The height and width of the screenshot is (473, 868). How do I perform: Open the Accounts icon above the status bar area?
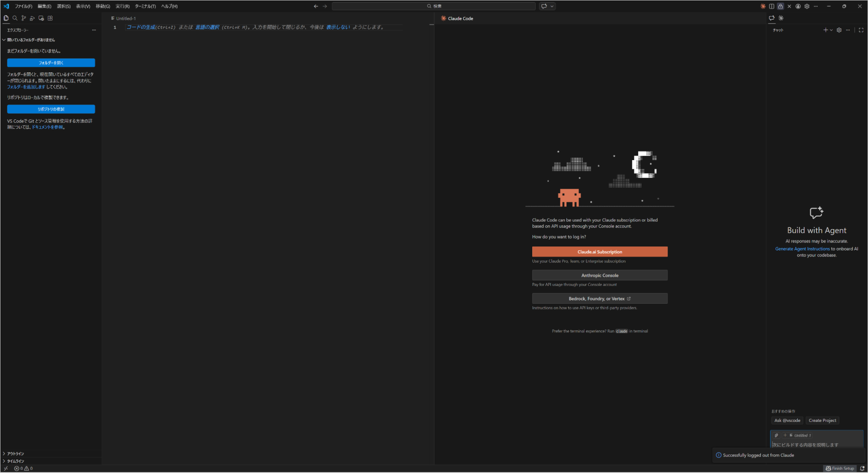(798, 6)
